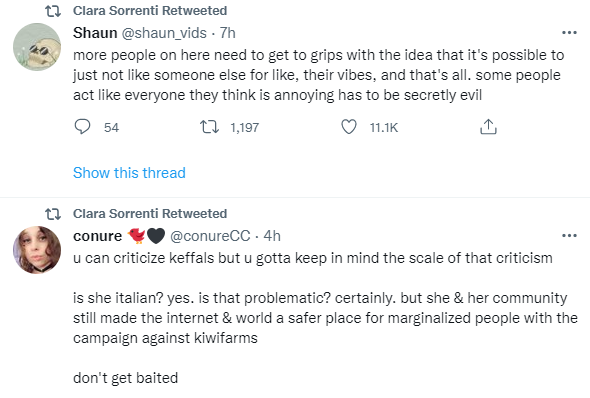View 1,197 retweets count
The height and width of the screenshot is (398, 590).
245,128
